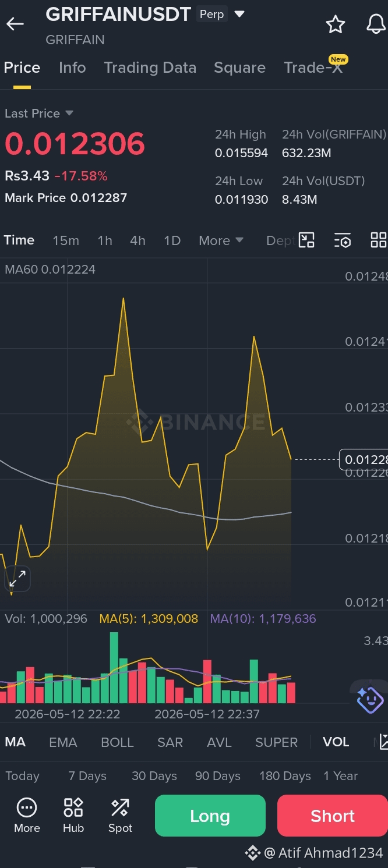Open the Trading Data tab

(x=150, y=68)
